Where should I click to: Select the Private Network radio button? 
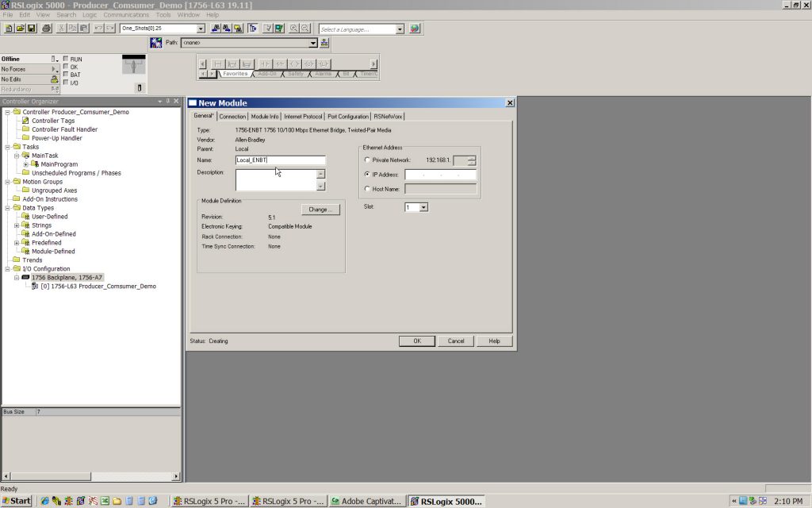[367, 160]
